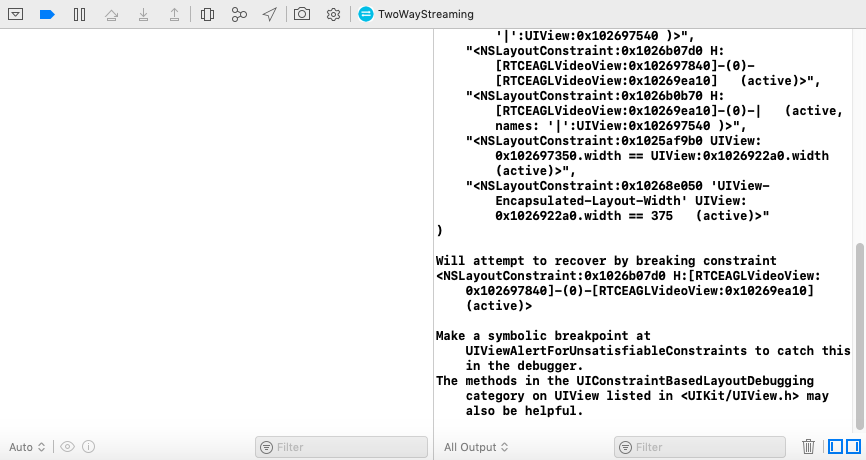Screen dimensions: 866x460
Task: Toggle Quick Look eye icon
Action: tap(68, 447)
